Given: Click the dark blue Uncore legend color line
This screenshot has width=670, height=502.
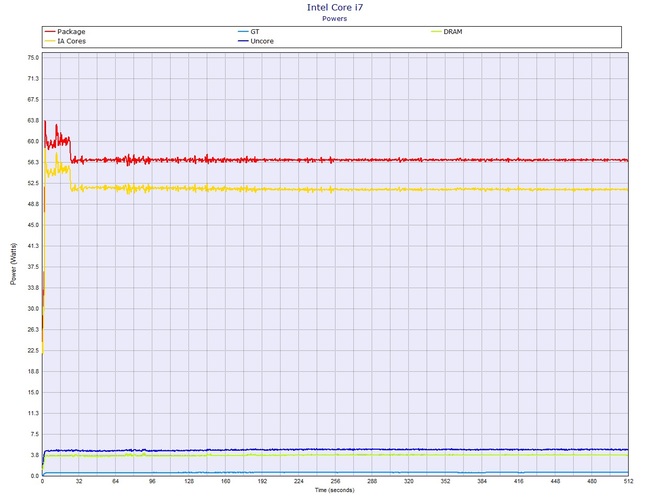Looking at the screenshot, I should [243, 41].
